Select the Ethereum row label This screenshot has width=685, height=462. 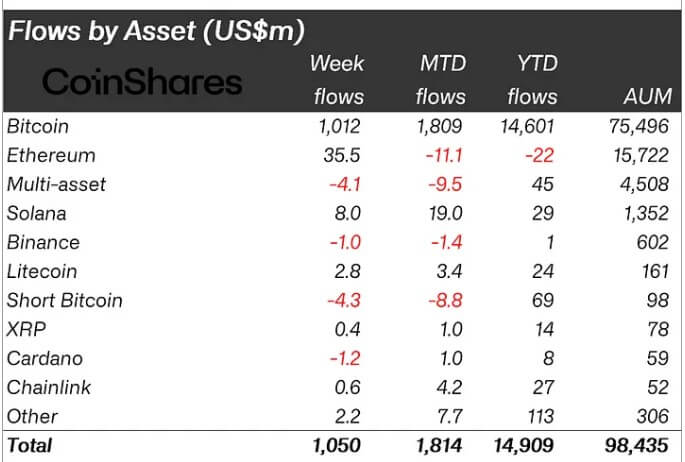(51, 155)
